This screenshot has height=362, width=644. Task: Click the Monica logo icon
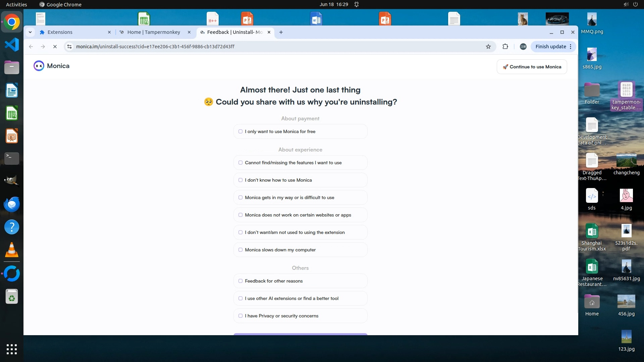tap(39, 66)
